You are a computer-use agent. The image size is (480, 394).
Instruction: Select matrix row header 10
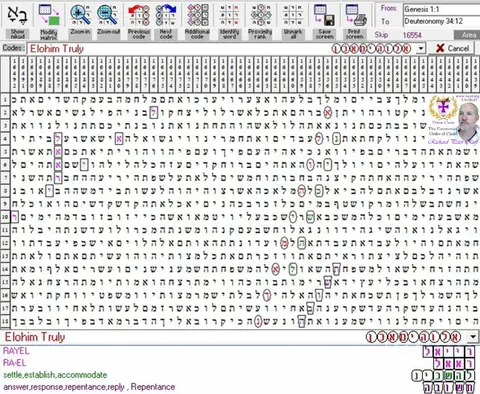coord(5,217)
